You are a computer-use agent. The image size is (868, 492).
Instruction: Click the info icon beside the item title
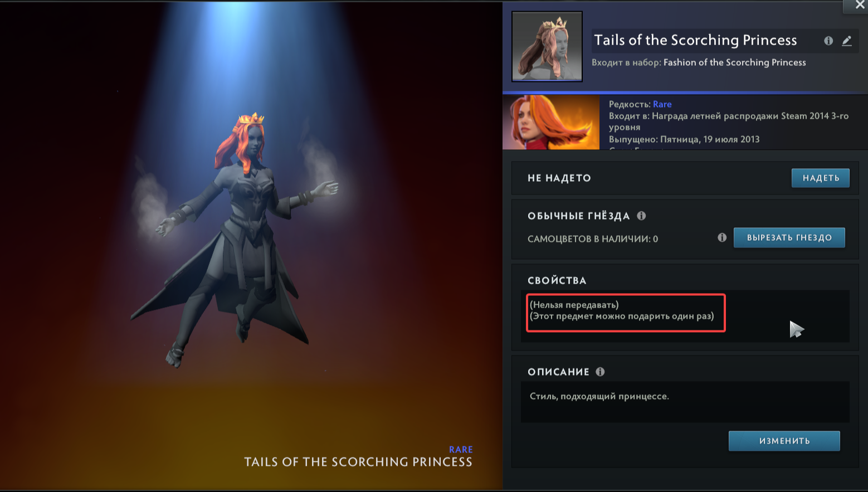(828, 41)
